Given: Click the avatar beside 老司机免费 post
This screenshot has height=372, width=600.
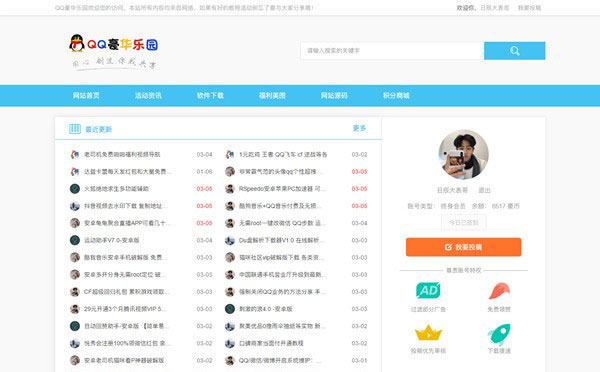Looking at the screenshot, I should click(x=75, y=154).
